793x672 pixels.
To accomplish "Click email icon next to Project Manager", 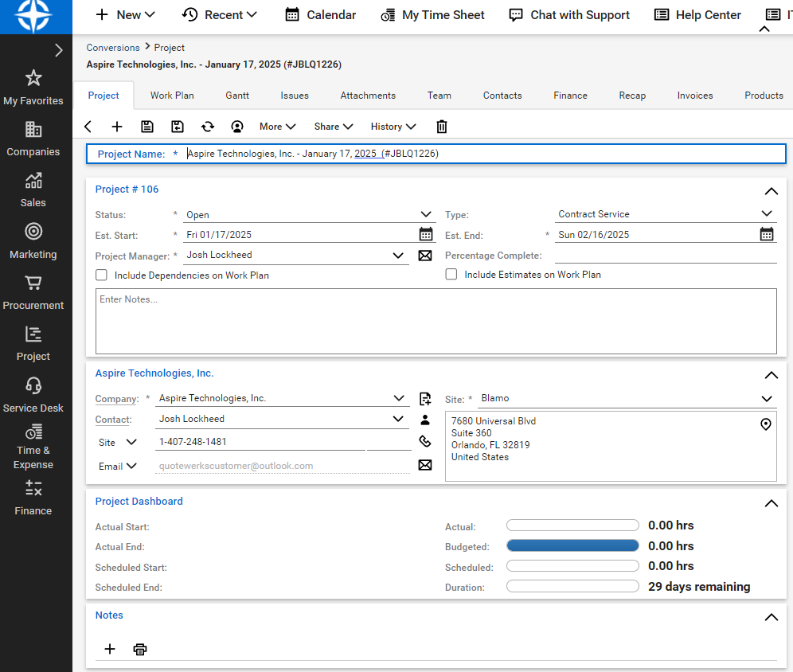I will pyautogui.click(x=425, y=256).
